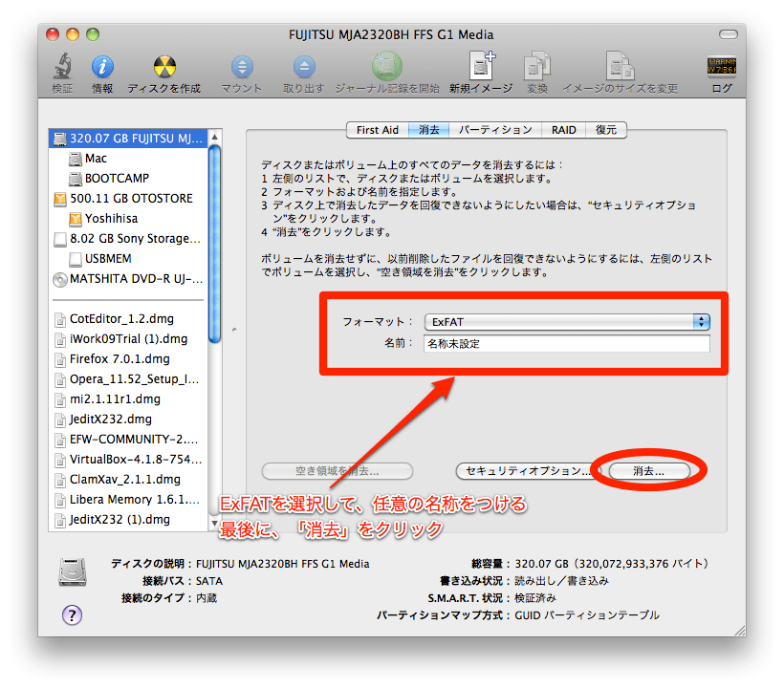Select the Yoshihisa volume

[128, 218]
